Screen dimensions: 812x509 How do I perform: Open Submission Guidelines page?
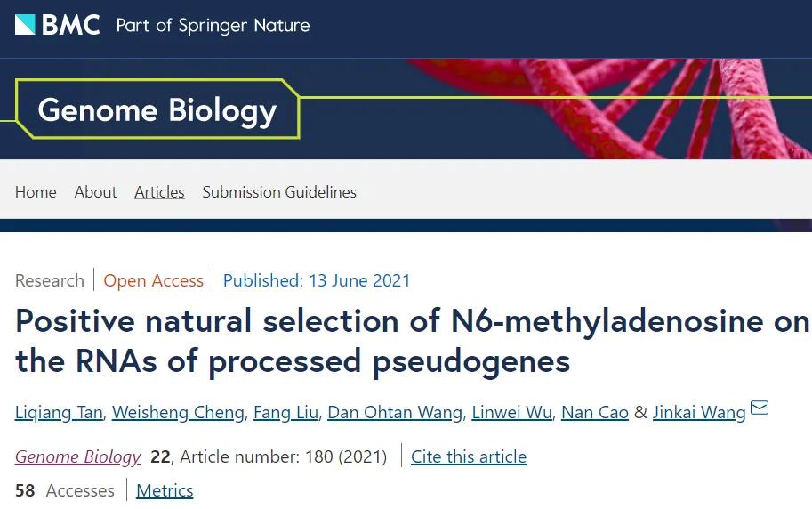pyautogui.click(x=279, y=192)
